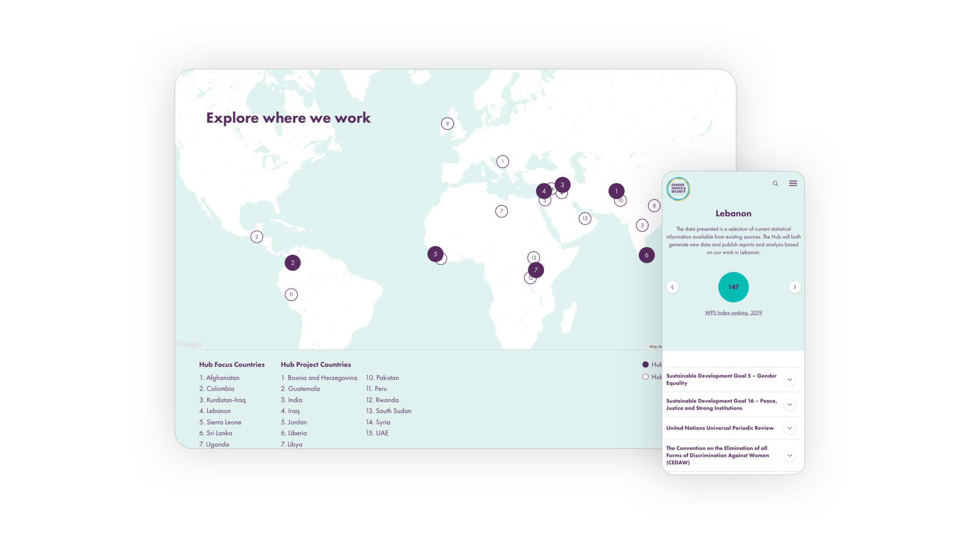This screenshot has height=544, width=980.
Task: Click outlined marker 2 for Guatemala
Action: pos(256,237)
